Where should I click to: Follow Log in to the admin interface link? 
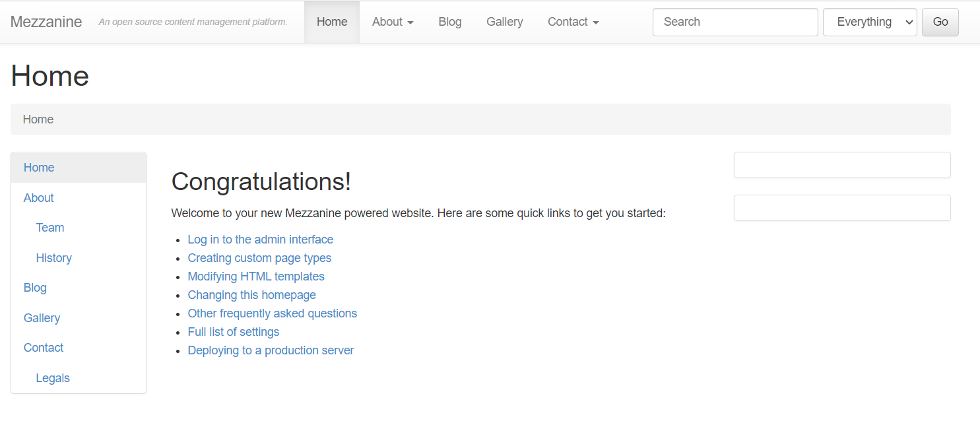tap(261, 240)
